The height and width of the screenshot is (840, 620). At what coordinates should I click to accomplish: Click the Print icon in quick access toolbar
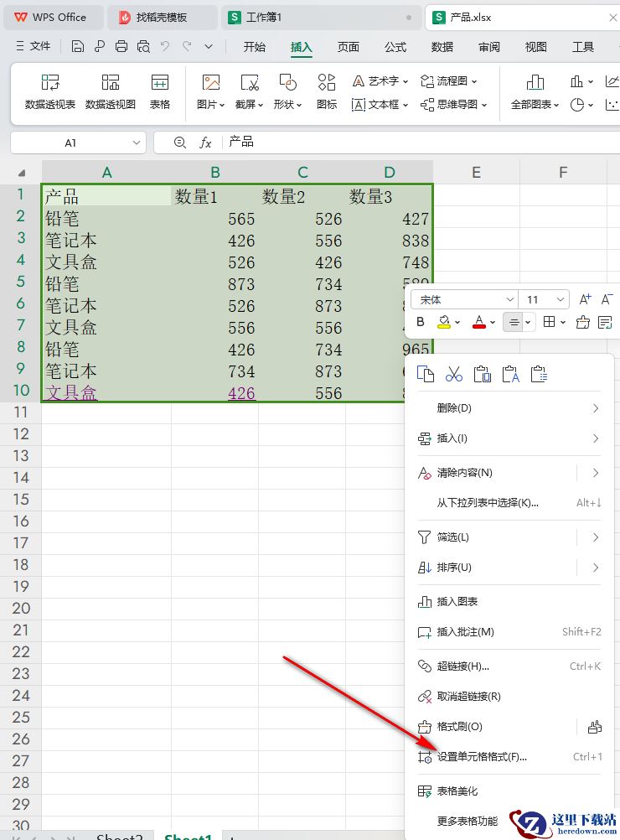[x=121, y=47]
